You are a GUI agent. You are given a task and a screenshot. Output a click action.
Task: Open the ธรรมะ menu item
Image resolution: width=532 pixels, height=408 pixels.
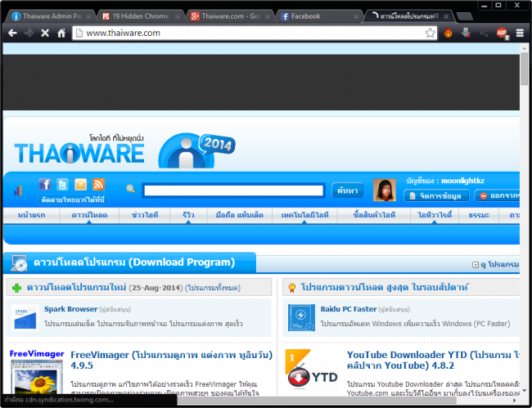[x=479, y=215]
